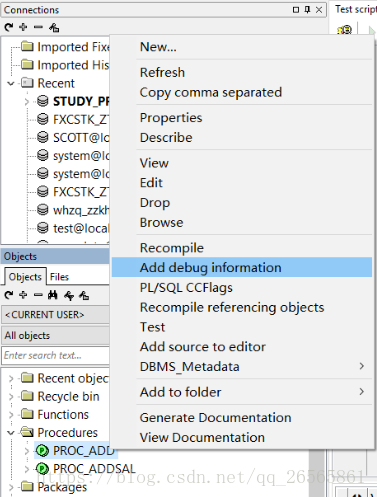Expand the PROC_ADD procedure node
Screen dimensions: 377x497
tap(27, 451)
